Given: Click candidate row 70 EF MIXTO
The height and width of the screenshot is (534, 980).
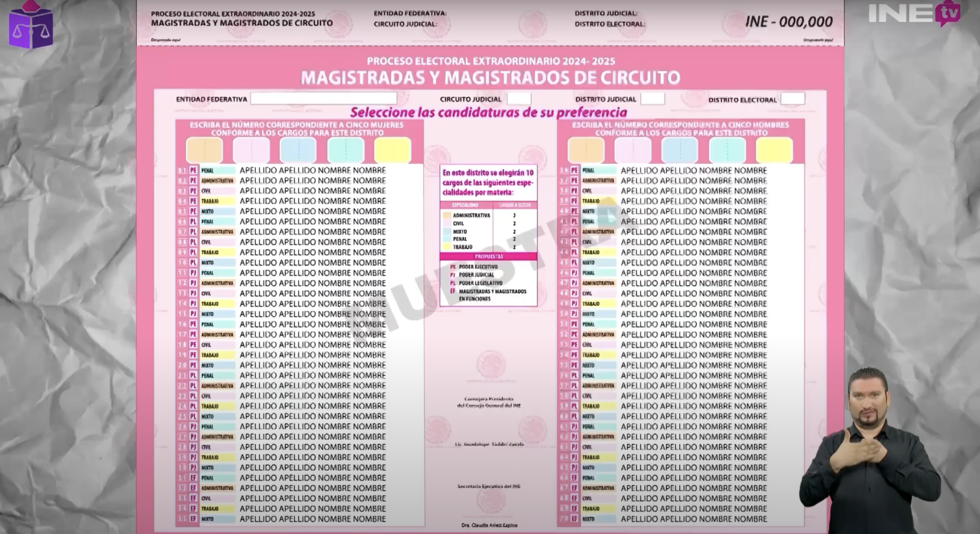Looking at the screenshot, I should click(x=681, y=519).
